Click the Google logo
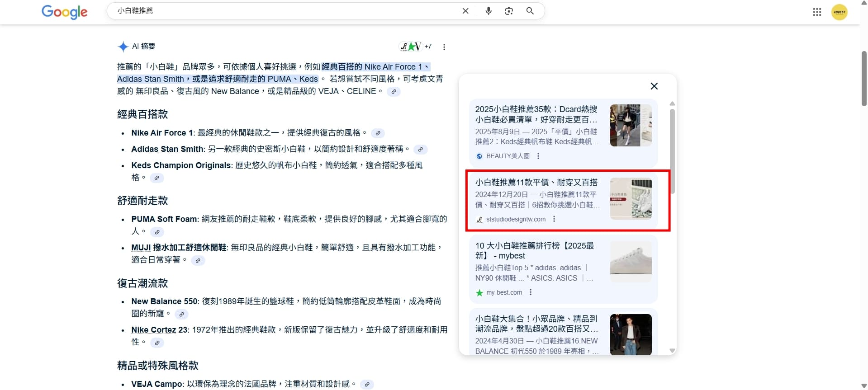The height and width of the screenshot is (390, 868). [64, 12]
